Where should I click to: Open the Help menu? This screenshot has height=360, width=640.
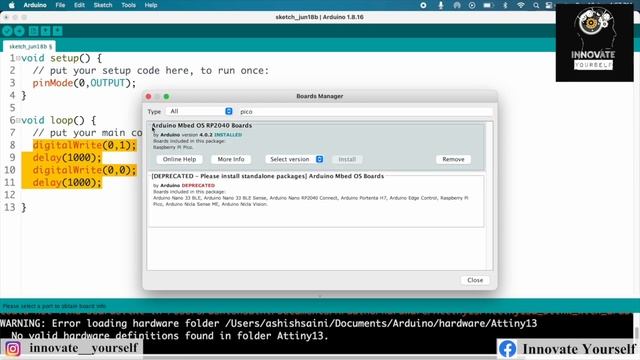151,5
